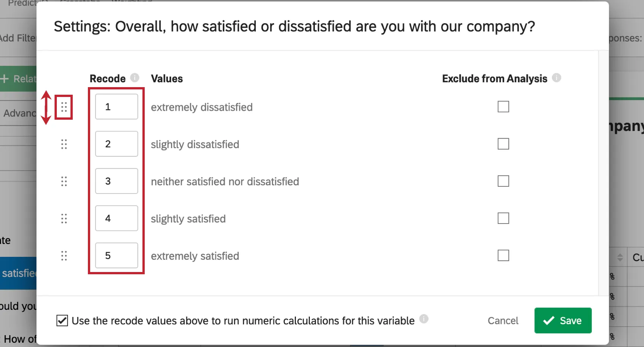Image resolution: width=644 pixels, height=347 pixels.
Task: Click the green Relate button
Action: point(18,79)
